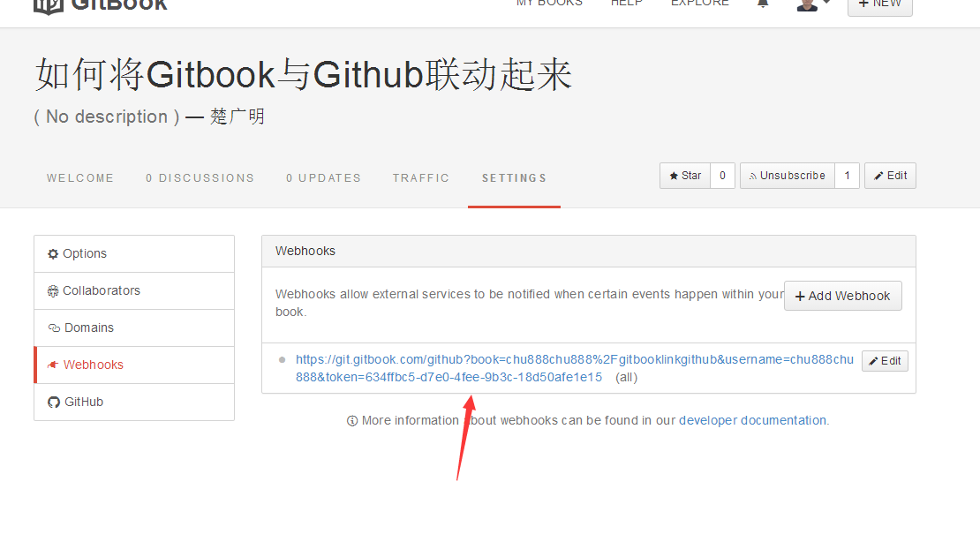
Task: Open Options in settings sidebar
Action: click(x=133, y=254)
